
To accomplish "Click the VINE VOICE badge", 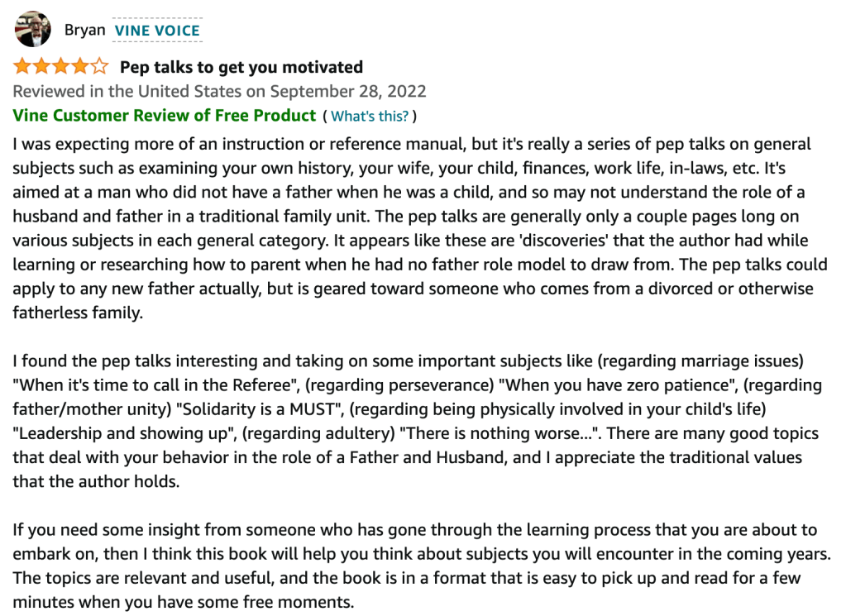I will tap(157, 31).
